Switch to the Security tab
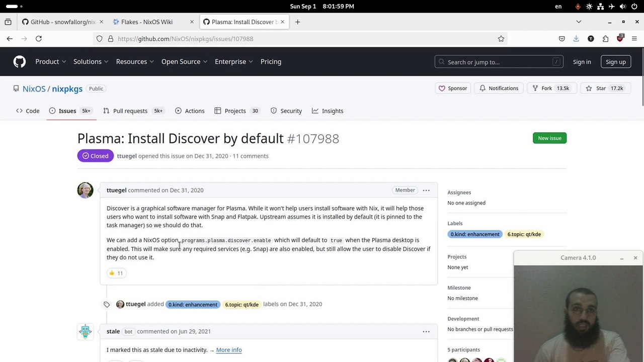The width and height of the screenshot is (644, 362). [286, 111]
